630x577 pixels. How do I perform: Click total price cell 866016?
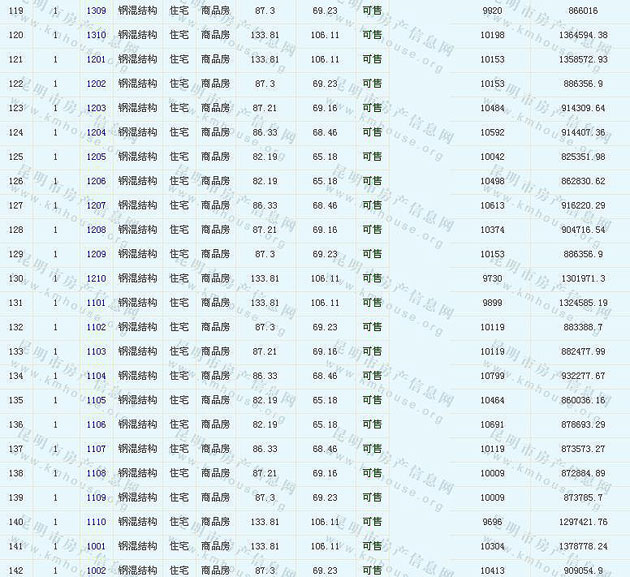pyautogui.click(x=582, y=10)
